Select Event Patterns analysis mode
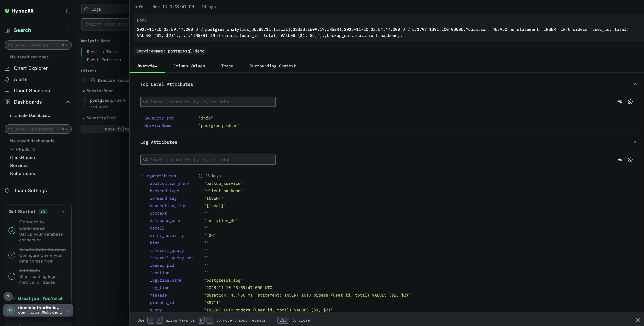Image resolution: width=644 pixels, height=326 pixels. 104,60
